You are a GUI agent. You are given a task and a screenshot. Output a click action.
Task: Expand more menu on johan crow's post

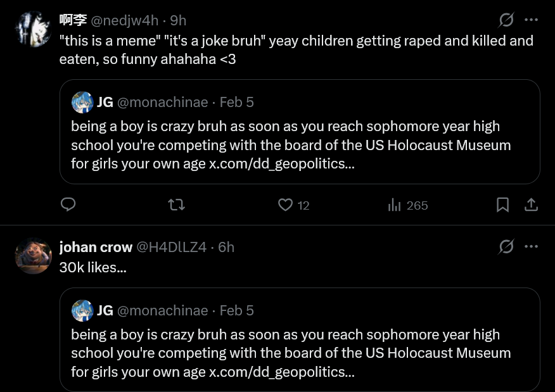[x=532, y=246]
